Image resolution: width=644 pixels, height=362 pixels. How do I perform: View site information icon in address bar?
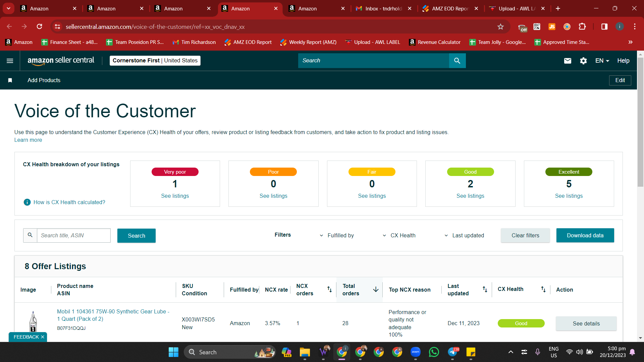click(58, 26)
